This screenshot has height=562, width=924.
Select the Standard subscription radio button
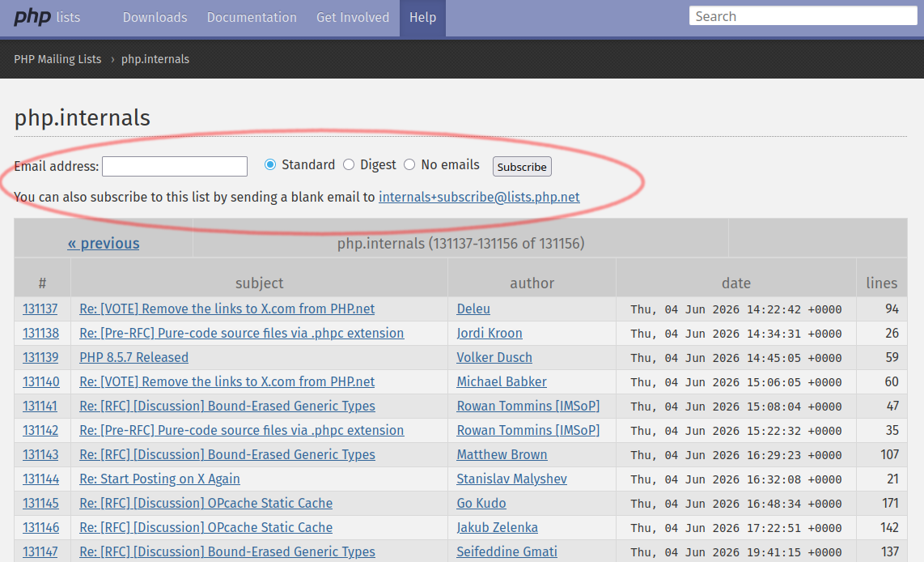tap(270, 164)
